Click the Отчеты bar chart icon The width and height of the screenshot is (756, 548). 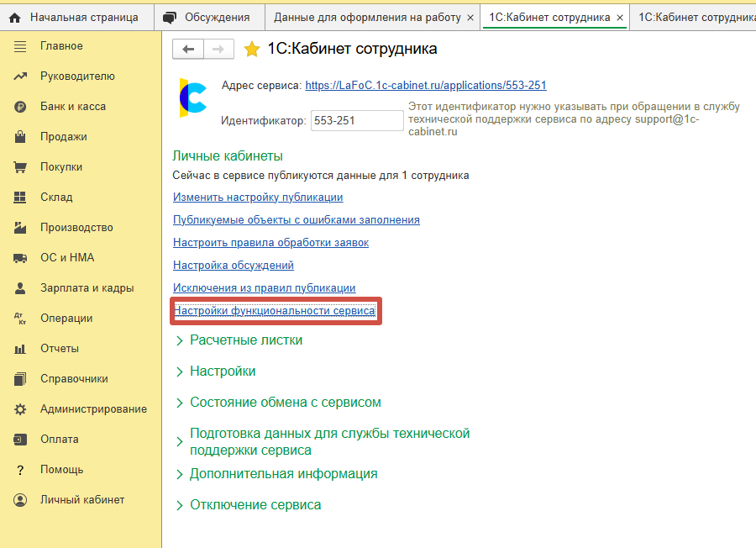pyautogui.click(x=20, y=349)
